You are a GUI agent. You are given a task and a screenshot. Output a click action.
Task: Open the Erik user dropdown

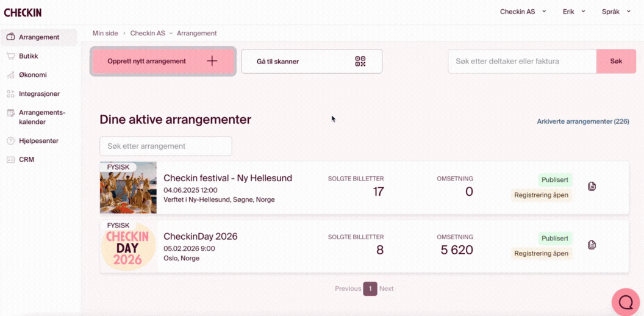click(573, 12)
